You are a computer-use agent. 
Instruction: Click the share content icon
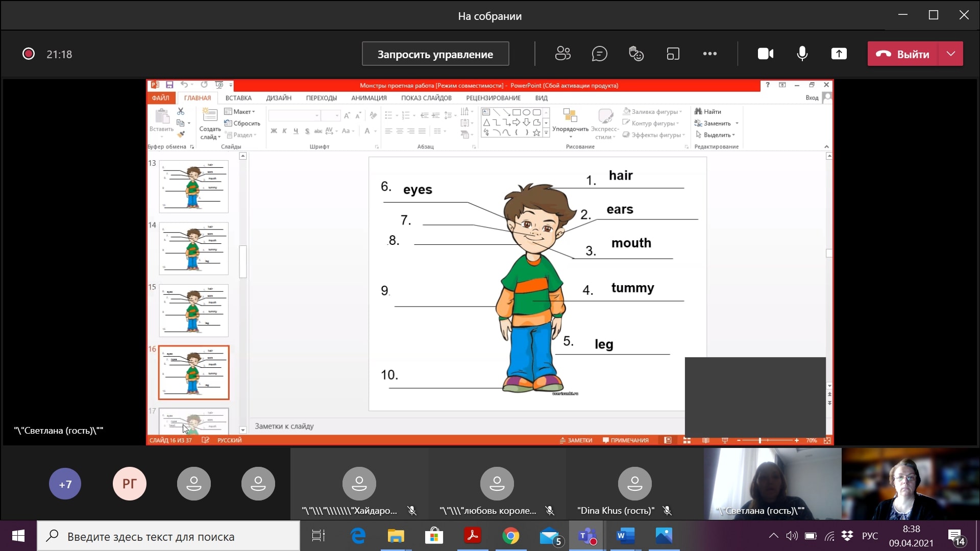[x=839, y=54]
